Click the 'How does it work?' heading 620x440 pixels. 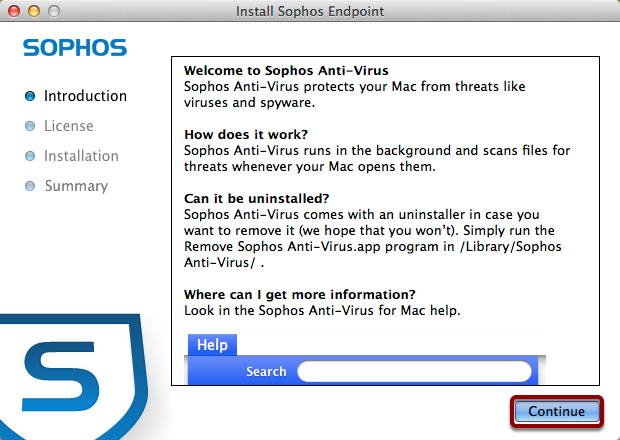(246, 134)
